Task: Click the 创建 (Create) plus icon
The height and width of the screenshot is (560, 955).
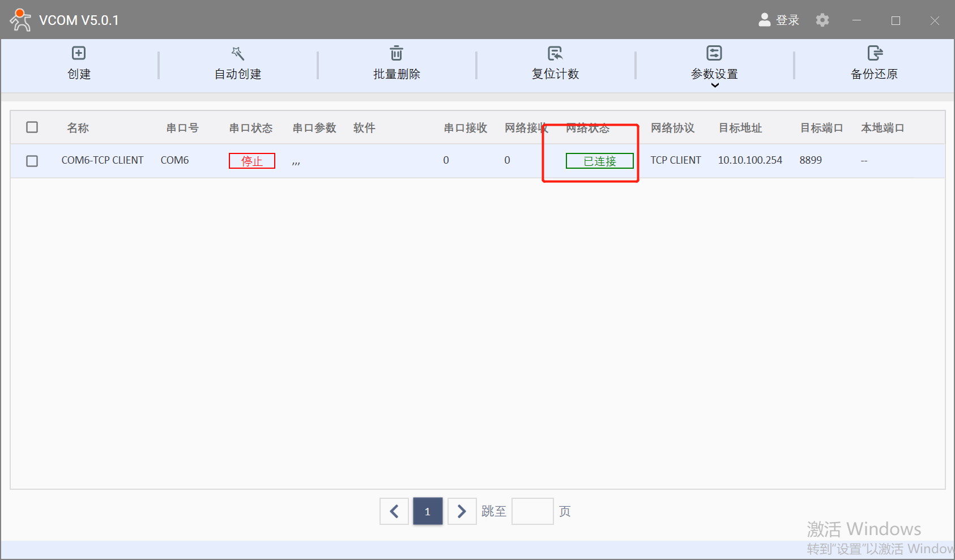Action: [x=79, y=53]
